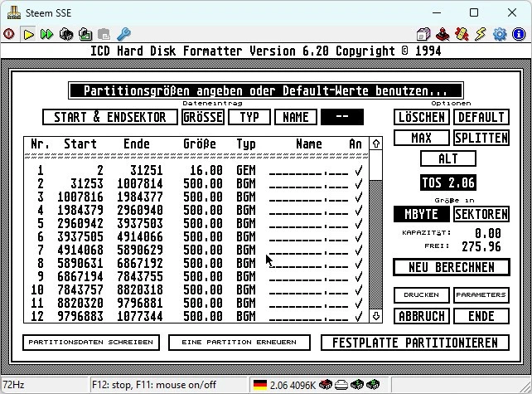This screenshot has width=532, height=394.
Task: Click the scroll down arrow of partition list
Action: click(x=375, y=316)
